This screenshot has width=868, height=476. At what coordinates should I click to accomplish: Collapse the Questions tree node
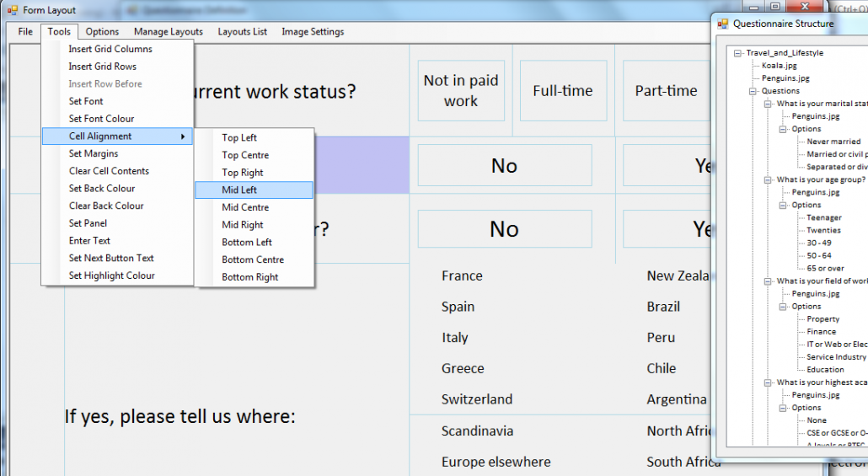[753, 91]
